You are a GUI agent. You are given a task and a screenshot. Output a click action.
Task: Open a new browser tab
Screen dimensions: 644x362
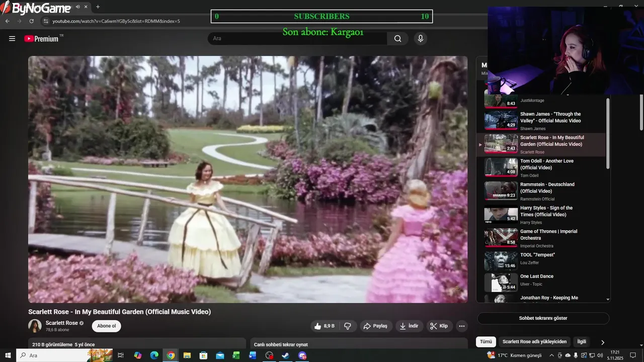(98, 7)
